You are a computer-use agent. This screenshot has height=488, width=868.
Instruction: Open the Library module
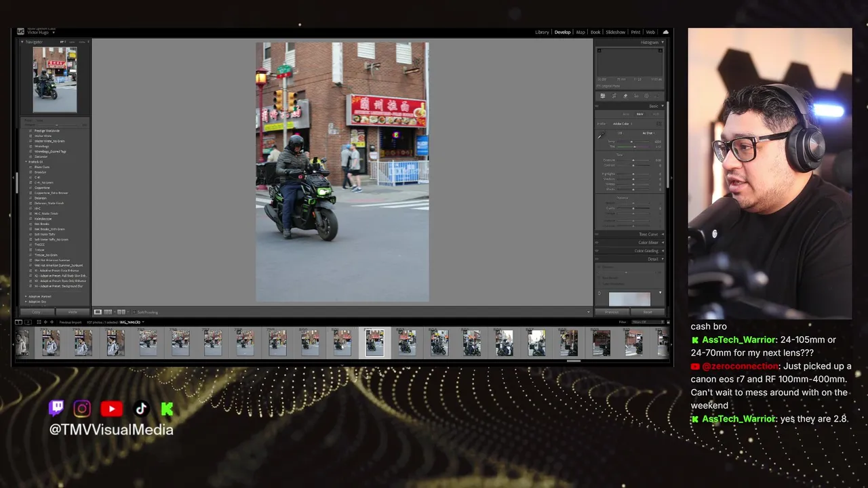click(542, 32)
